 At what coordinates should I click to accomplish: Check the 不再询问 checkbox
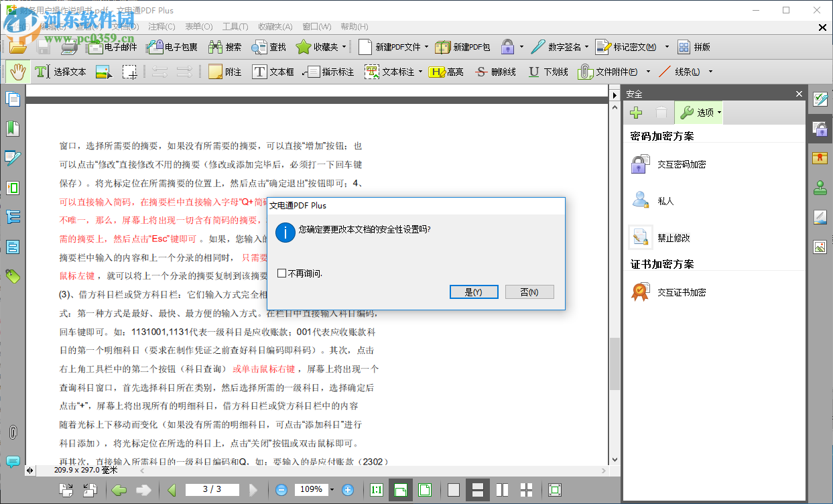point(281,273)
